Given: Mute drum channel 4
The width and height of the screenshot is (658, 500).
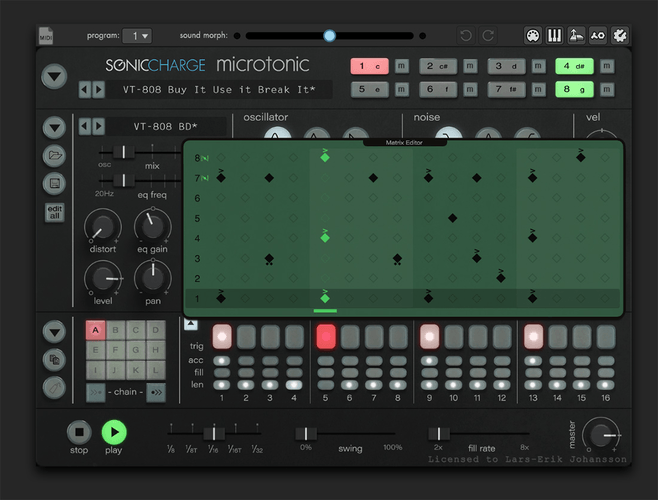Looking at the screenshot, I should pyautogui.click(x=607, y=66).
